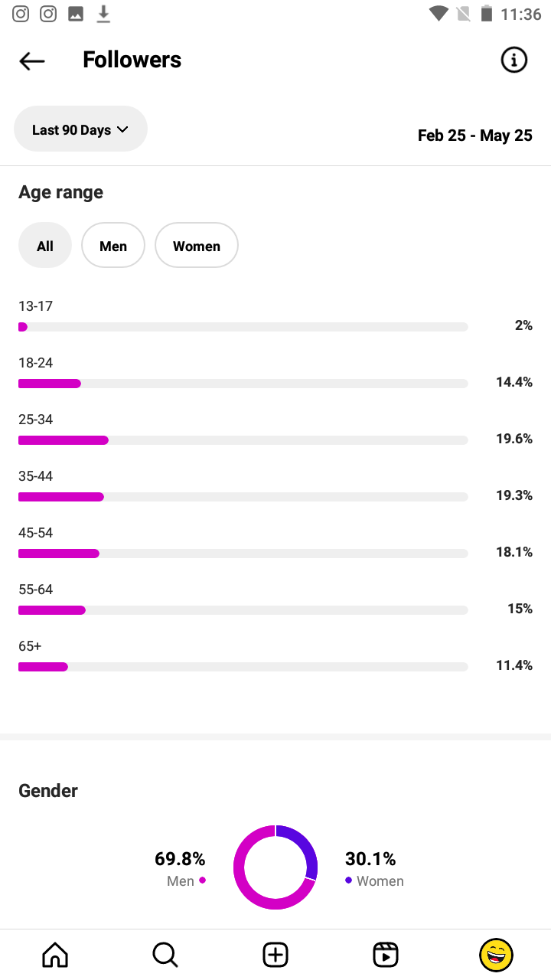Select the All age filter
Image resolution: width=551 pixels, height=980 pixels.
45,246
